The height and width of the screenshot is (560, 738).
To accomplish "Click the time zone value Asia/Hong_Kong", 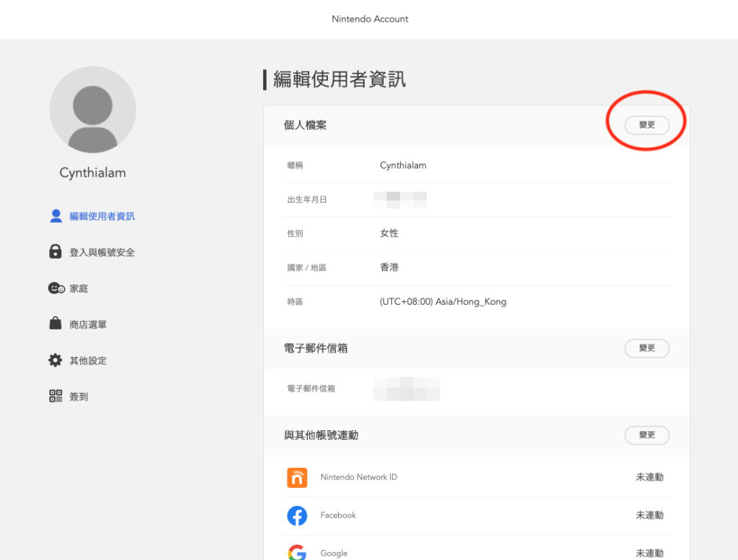I will coord(443,302).
